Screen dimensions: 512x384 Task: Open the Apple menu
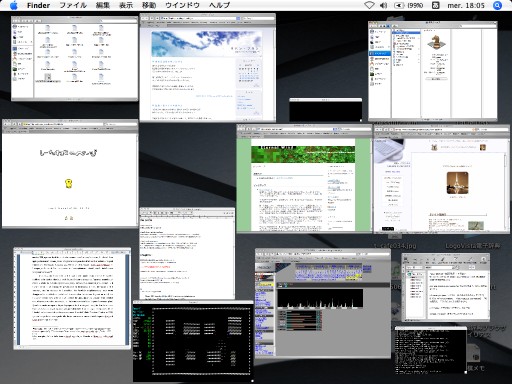pos(14,5)
